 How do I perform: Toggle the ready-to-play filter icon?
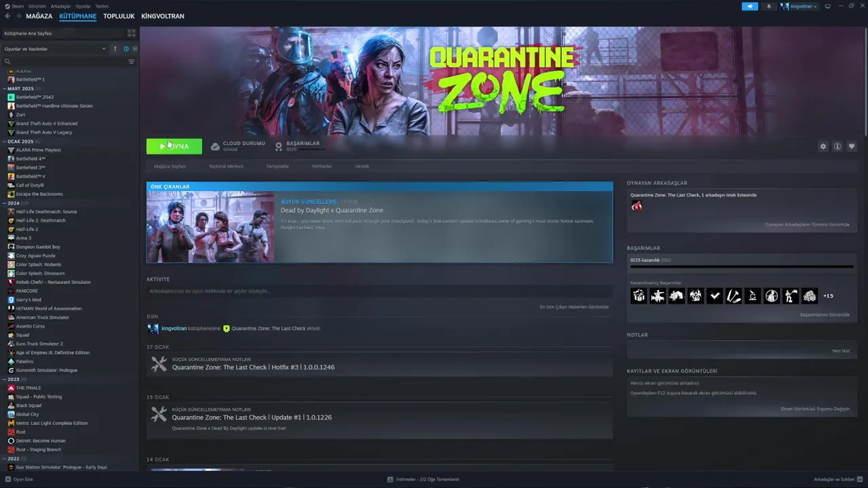coord(134,49)
